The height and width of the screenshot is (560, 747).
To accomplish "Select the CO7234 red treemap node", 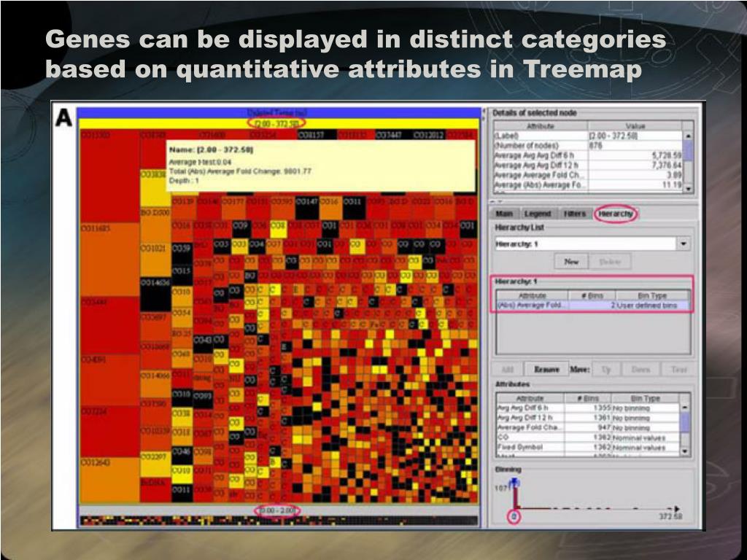I will click(x=109, y=432).
